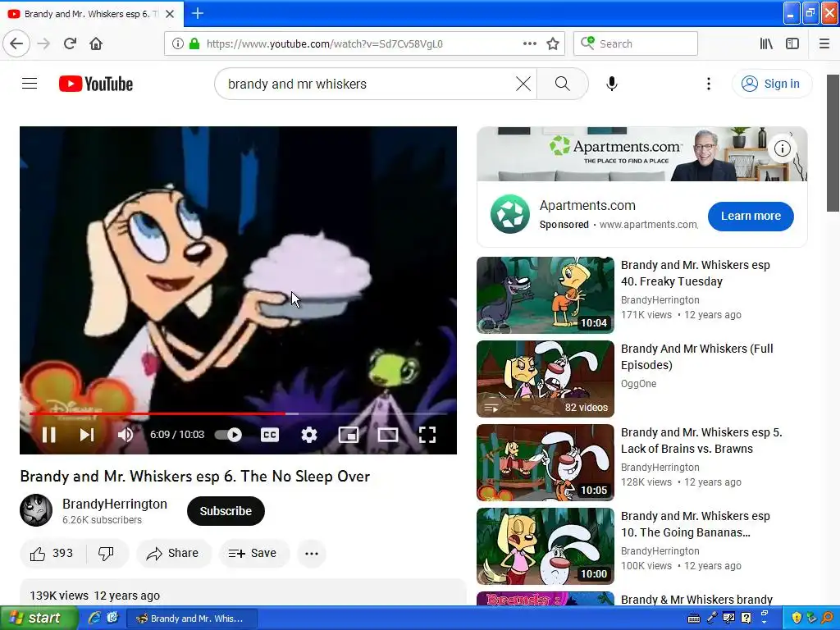The width and height of the screenshot is (840, 630).
Task: Open esp 10. The Going Bananas title
Action: [696, 524]
